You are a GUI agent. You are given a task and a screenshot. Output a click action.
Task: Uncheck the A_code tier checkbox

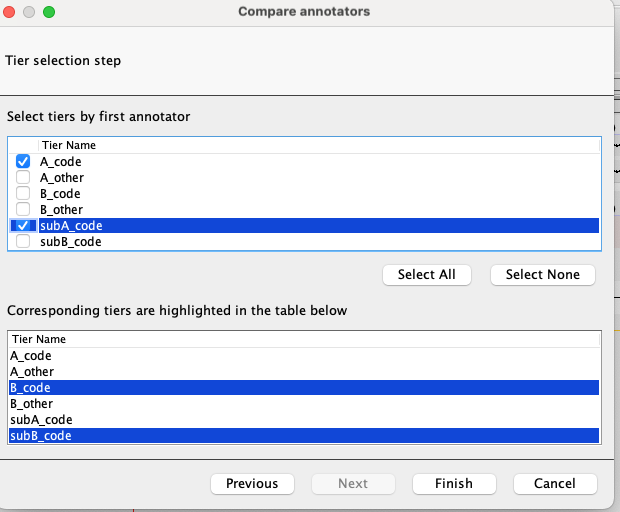coord(23,161)
